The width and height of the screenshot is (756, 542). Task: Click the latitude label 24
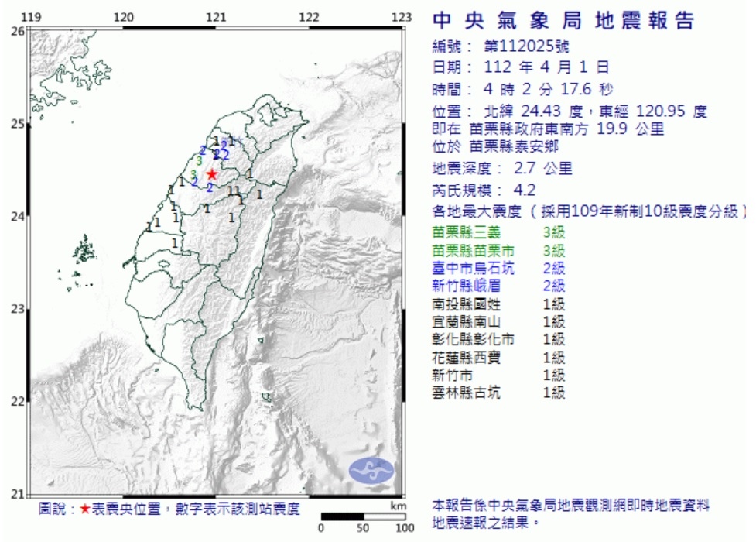pos(18,217)
